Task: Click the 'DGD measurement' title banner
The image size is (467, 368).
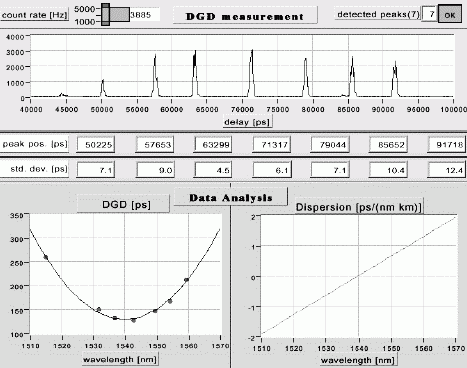Action: 245,16
